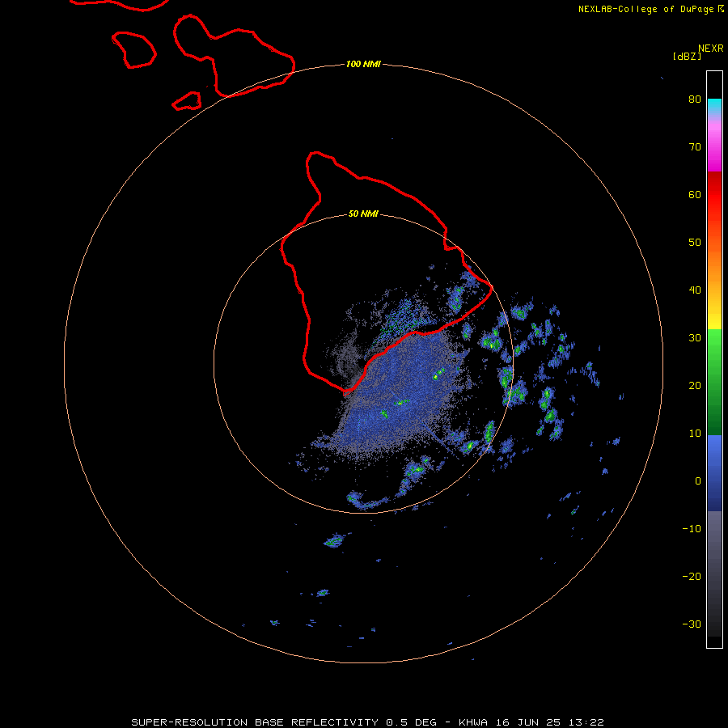728x728 pixels.
Task: Click the NEXR label above the color scale
Action: [711, 49]
